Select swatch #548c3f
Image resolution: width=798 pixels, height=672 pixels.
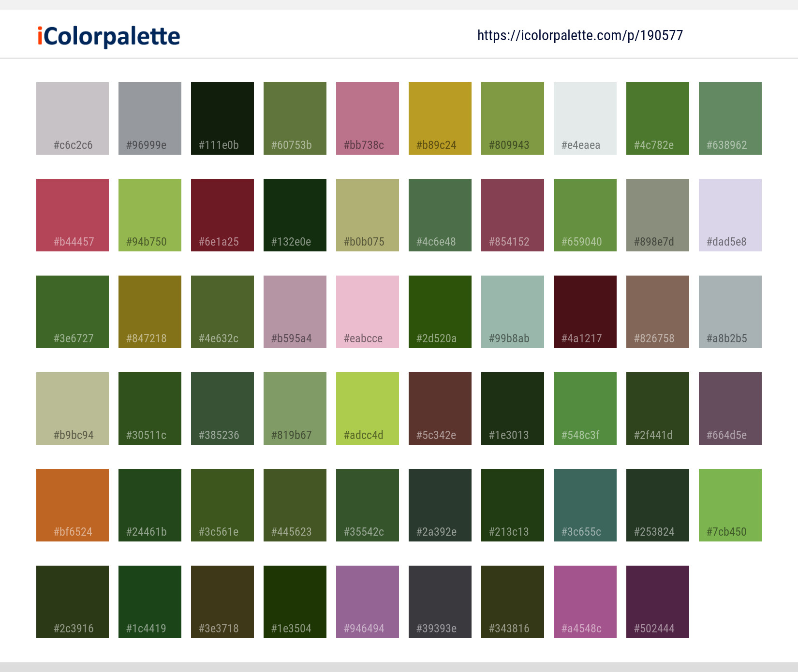(x=585, y=409)
